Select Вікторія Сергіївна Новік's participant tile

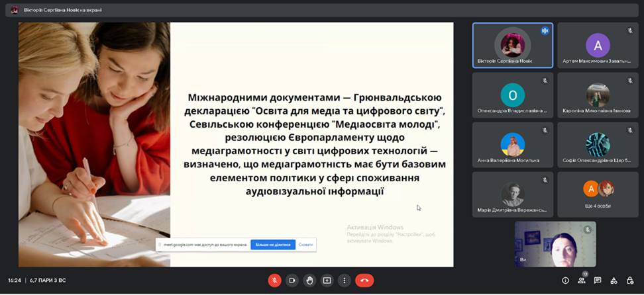click(x=513, y=45)
